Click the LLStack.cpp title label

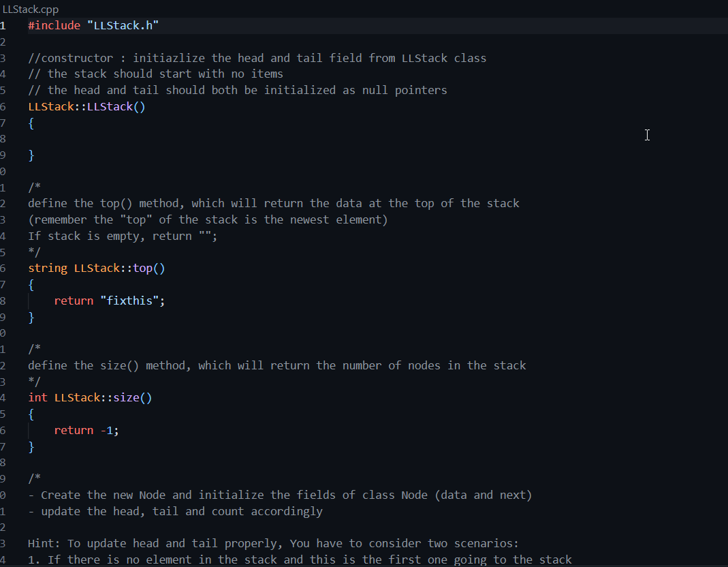point(30,9)
